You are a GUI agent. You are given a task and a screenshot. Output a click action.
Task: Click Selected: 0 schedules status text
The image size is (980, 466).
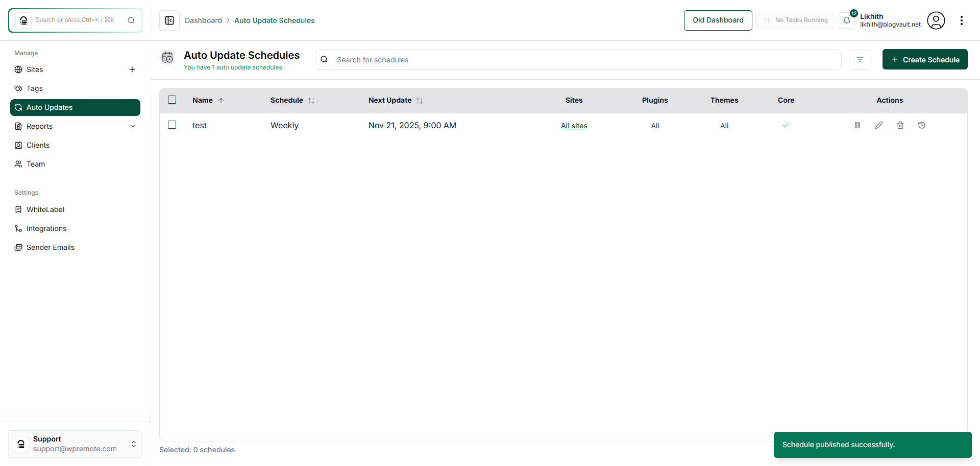tap(197, 450)
